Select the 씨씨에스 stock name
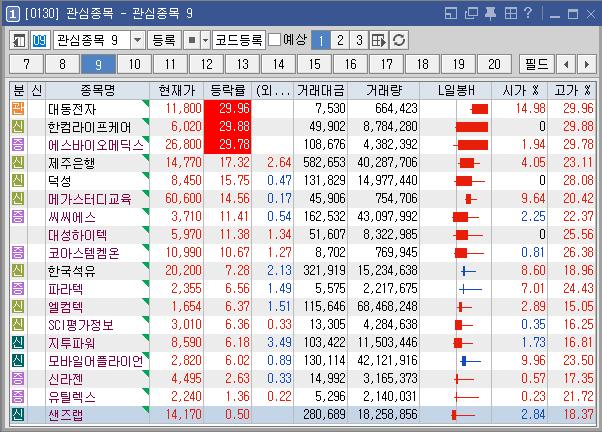 [72, 217]
